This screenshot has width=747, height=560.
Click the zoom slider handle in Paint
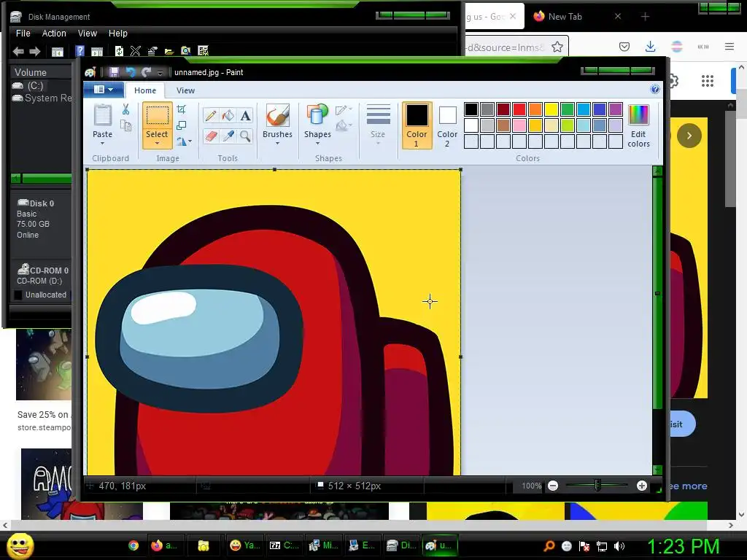(x=597, y=486)
